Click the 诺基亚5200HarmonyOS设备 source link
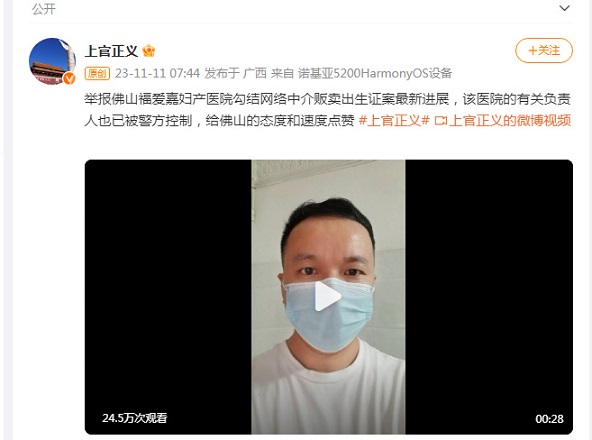 [x=375, y=73]
